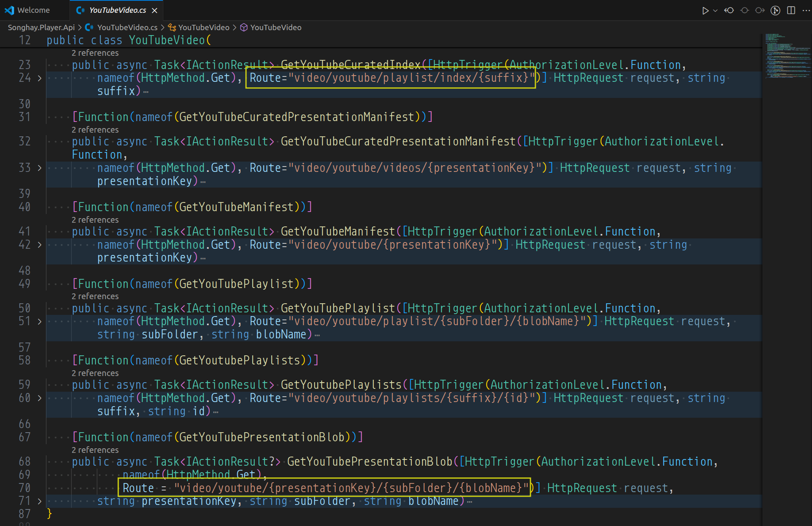Click the fold ellipsis after 'suffix)' on line 24
The height and width of the screenshot is (526, 812).
pos(146,92)
